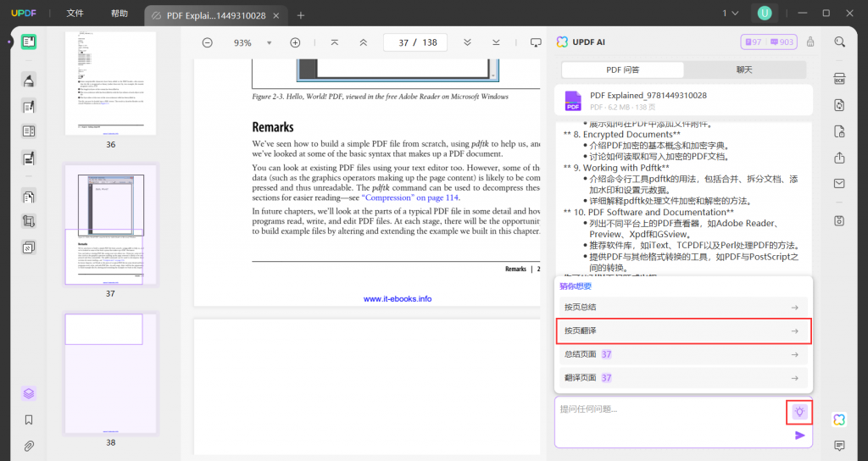Click the page number input field

tap(415, 42)
